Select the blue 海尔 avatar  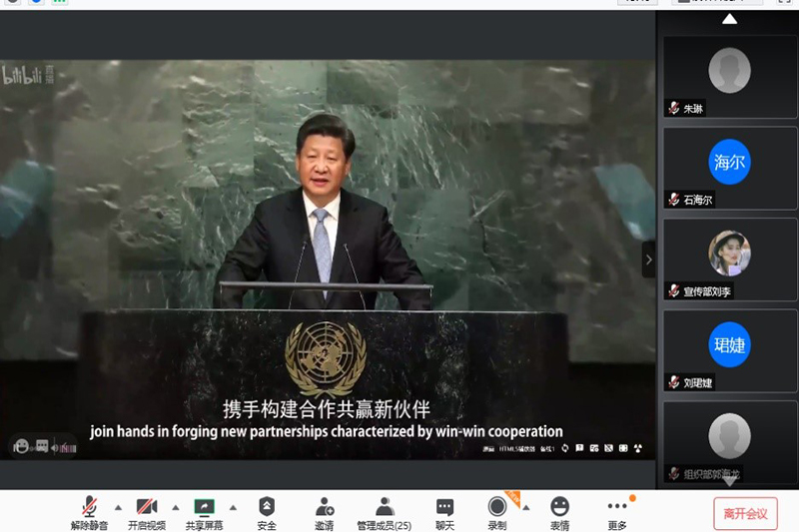730,162
